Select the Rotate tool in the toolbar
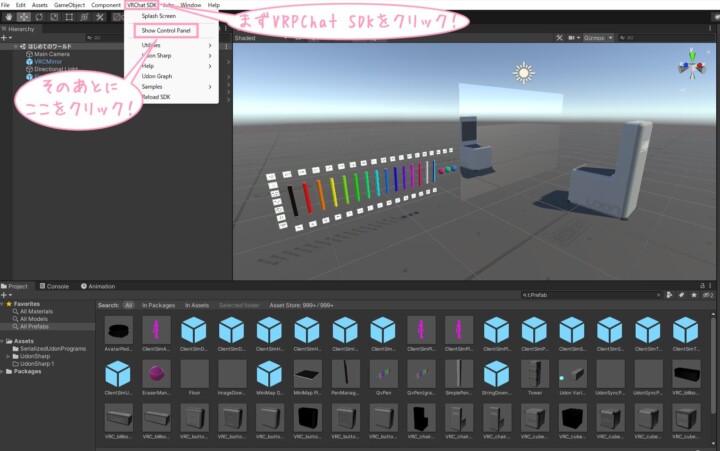Image resolution: width=720 pixels, height=451 pixels. point(39,17)
